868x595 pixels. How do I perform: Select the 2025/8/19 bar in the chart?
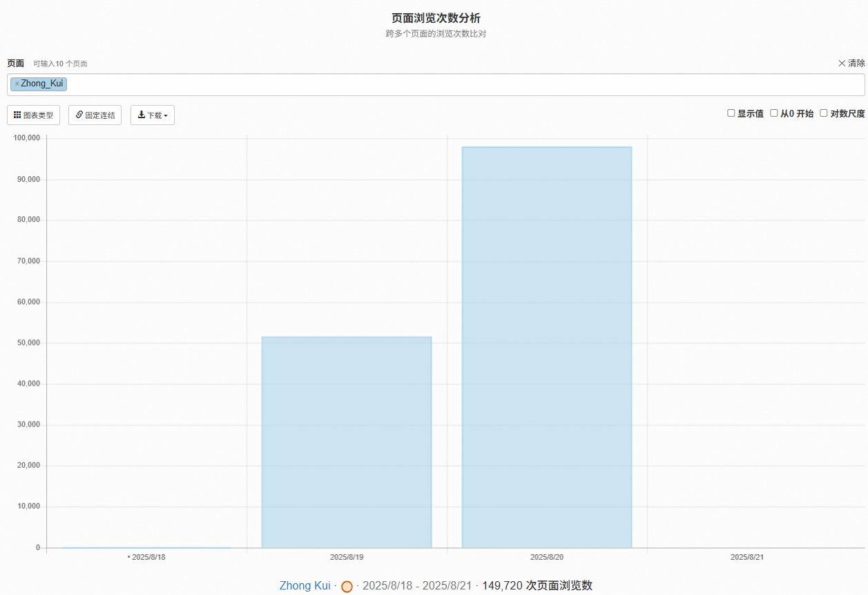coord(347,442)
